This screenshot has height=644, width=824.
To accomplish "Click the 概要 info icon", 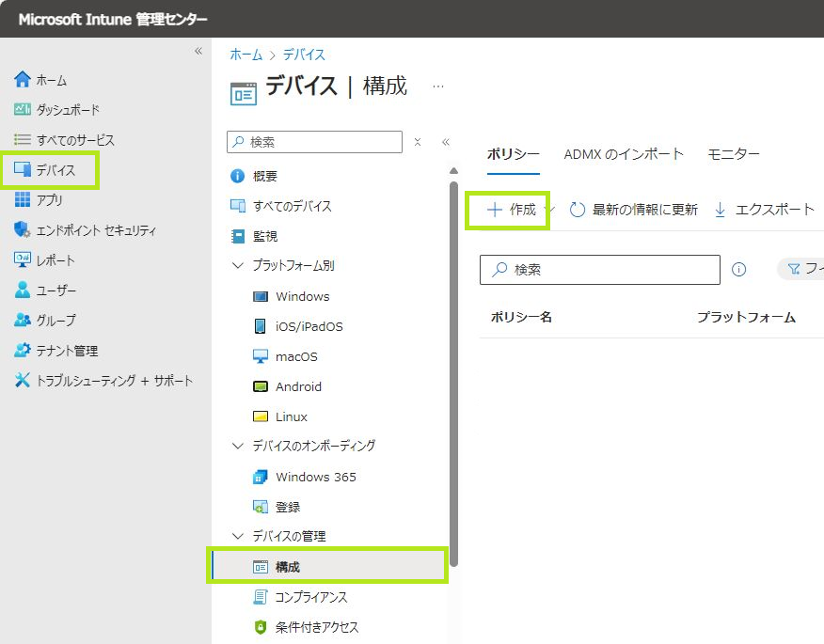I will coord(238,176).
